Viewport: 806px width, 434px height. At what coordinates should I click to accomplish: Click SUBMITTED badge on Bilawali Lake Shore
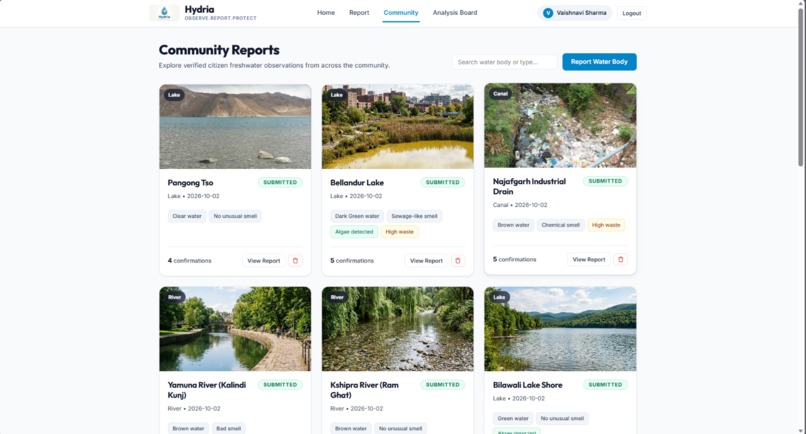click(605, 385)
